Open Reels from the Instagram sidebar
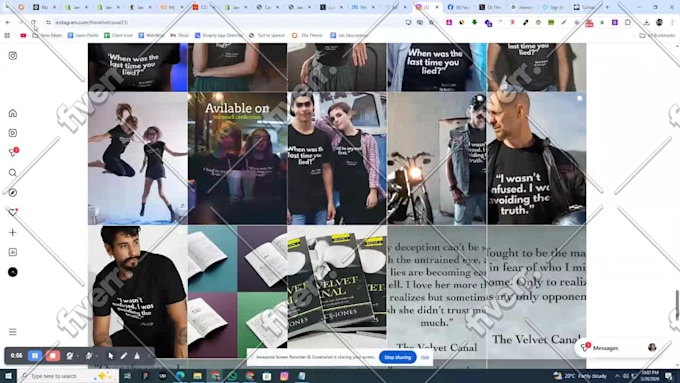 13,133
